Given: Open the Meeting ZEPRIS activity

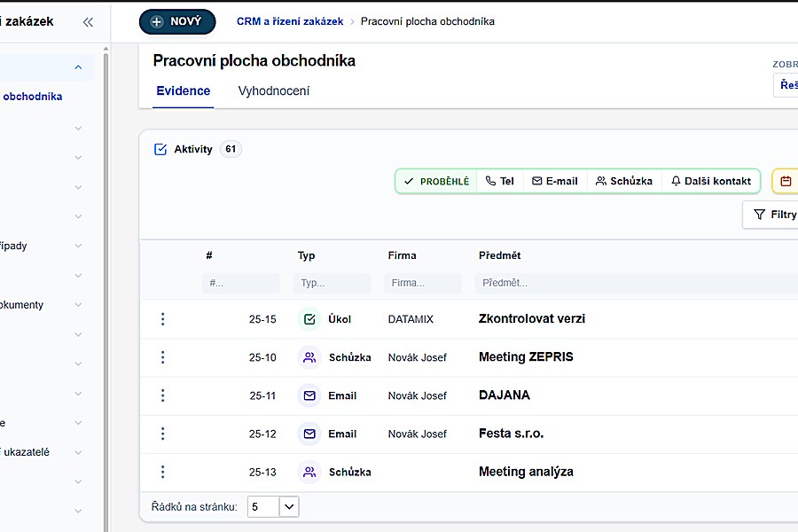Looking at the screenshot, I should point(526,356).
